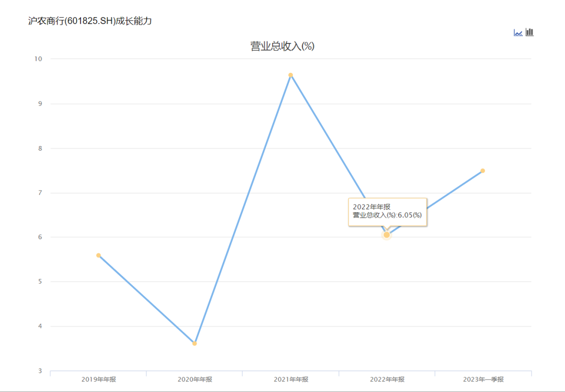Viewport: 565px width, 392px height.
Task: Select the 2020年年报 data point
Action: point(195,343)
